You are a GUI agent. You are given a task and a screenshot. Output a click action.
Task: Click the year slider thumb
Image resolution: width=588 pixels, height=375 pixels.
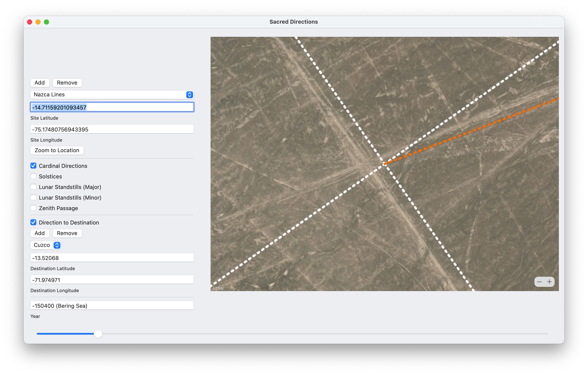point(98,334)
